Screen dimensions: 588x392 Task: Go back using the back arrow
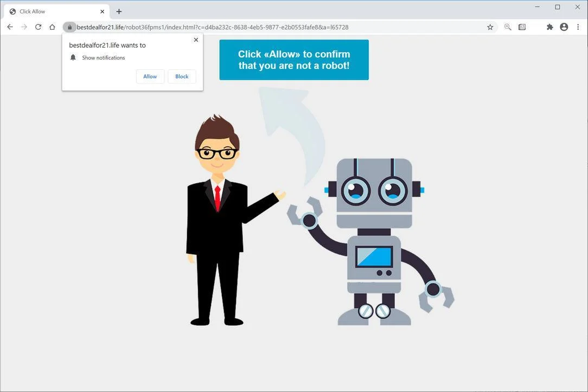[10, 27]
